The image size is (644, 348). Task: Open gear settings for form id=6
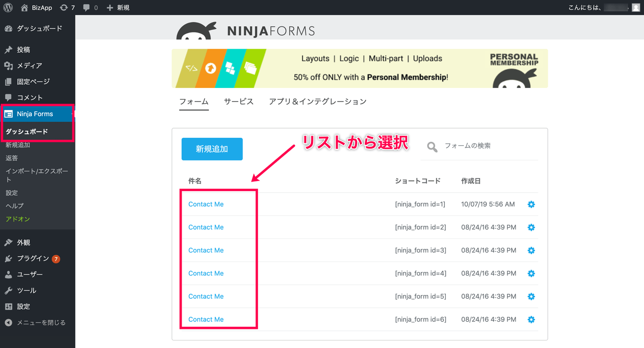pos(531,319)
